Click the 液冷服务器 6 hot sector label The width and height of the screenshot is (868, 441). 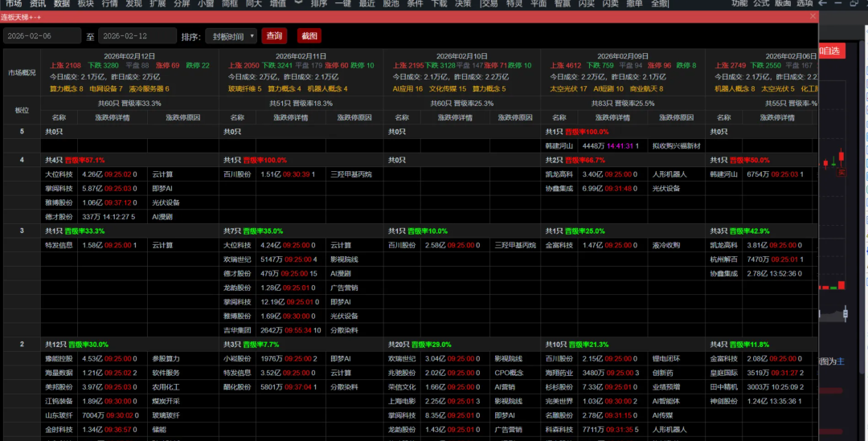pyautogui.click(x=149, y=88)
